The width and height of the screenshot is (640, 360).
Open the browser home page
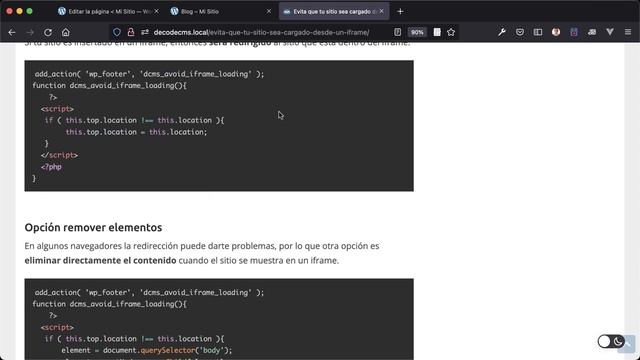point(66,32)
